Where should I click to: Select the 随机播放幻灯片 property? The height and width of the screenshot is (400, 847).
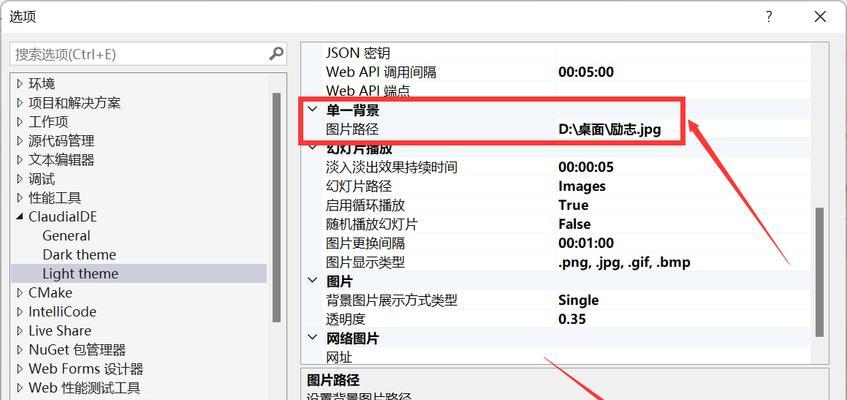(372, 224)
